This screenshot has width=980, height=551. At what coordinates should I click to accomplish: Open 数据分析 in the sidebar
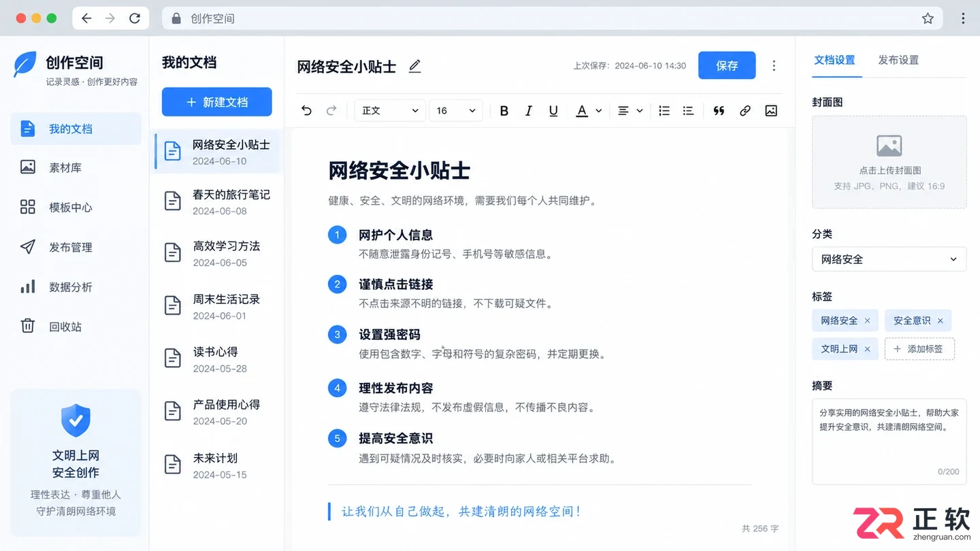pyautogui.click(x=76, y=287)
